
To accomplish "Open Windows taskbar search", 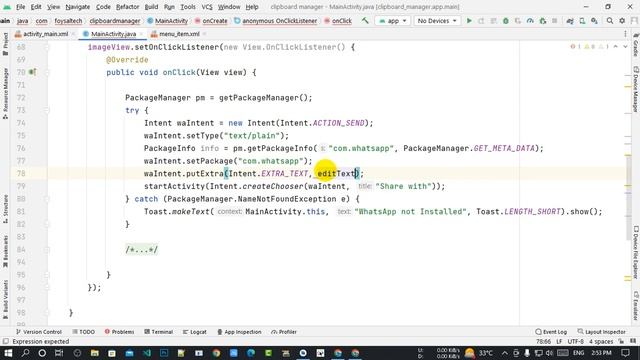I will [x=25, y=353].
